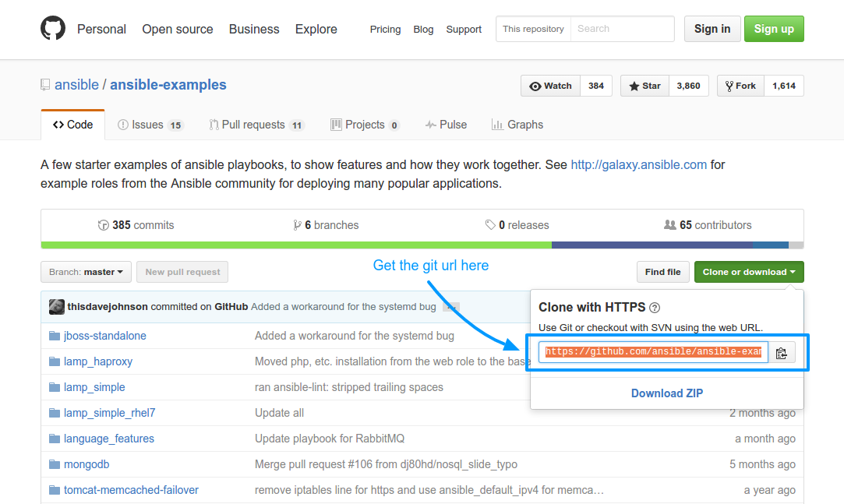
Task: Go to the Blog page
Action: coord(424,29)
